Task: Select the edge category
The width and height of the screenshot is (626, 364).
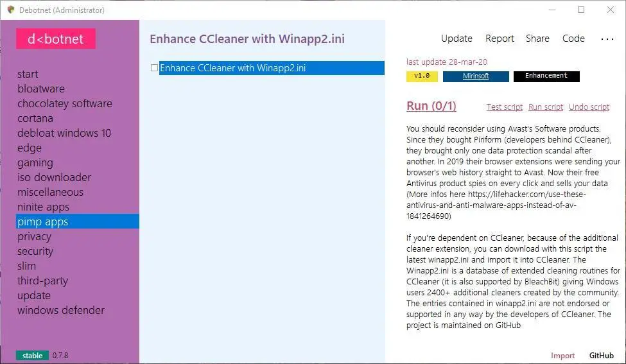Action: tap(29, 148)
